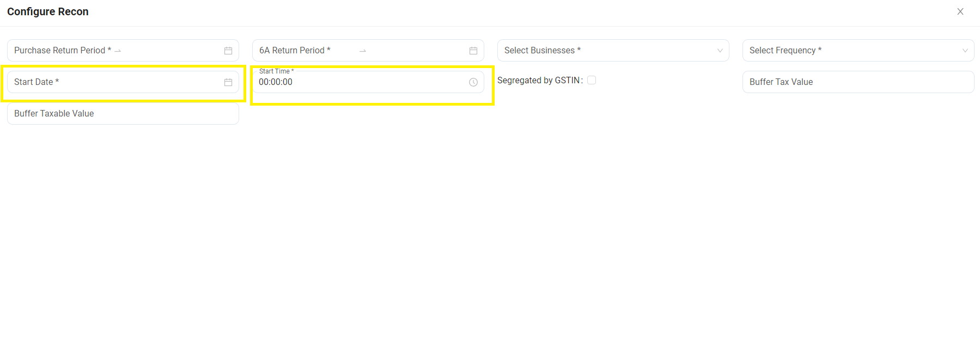980x349 pixels.
Task: Click the Buffer Taxable Value input
Action: tap(123, 114)
